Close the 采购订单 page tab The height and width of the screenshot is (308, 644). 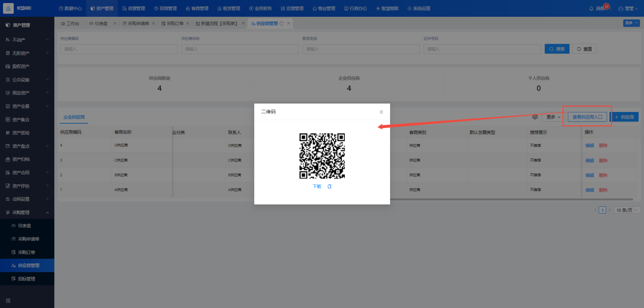(187, 24)
